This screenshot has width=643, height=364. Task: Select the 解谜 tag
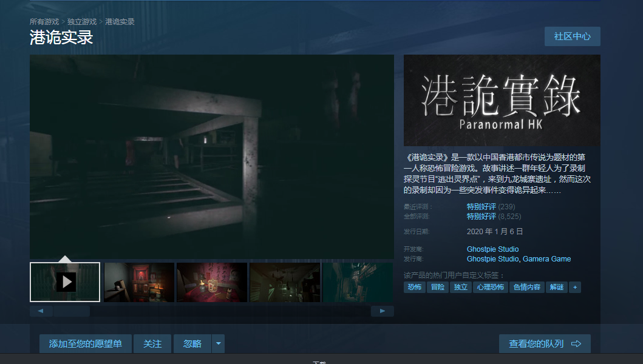556,288
